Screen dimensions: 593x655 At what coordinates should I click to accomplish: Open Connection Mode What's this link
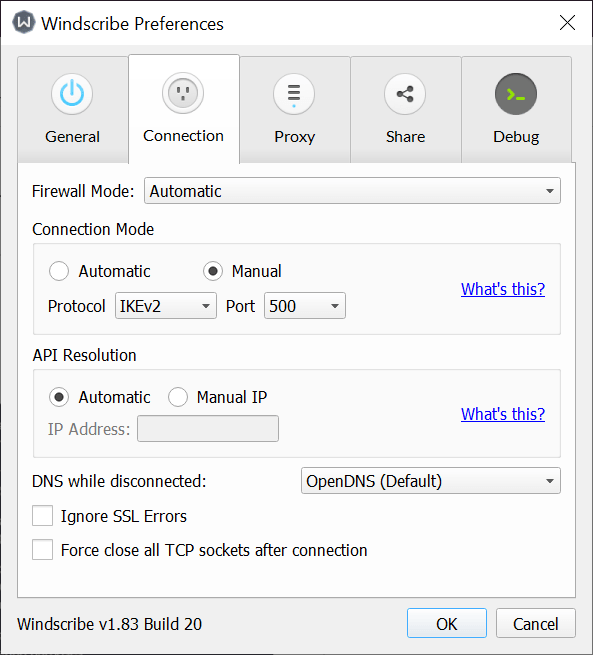(x=503, y=289)
